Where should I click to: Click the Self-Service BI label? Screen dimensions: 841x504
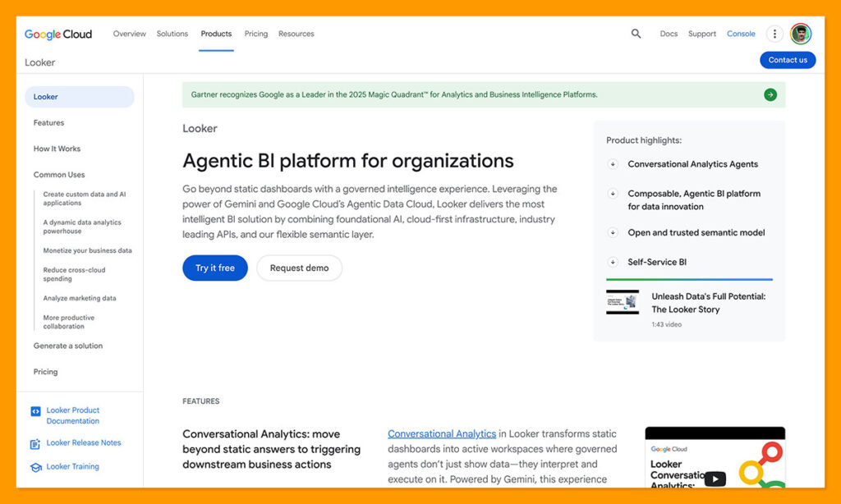pos(657,262)
